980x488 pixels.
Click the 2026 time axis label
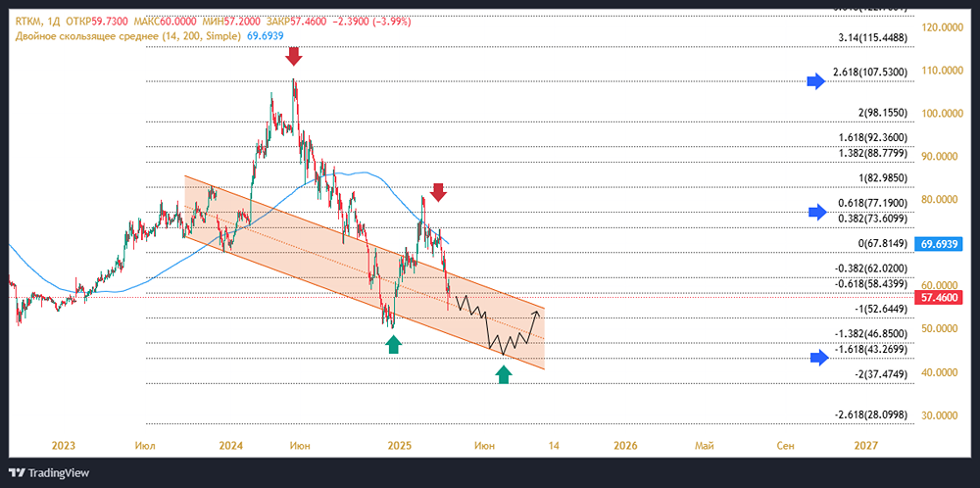pyautogui.click(x=625, y=446)
